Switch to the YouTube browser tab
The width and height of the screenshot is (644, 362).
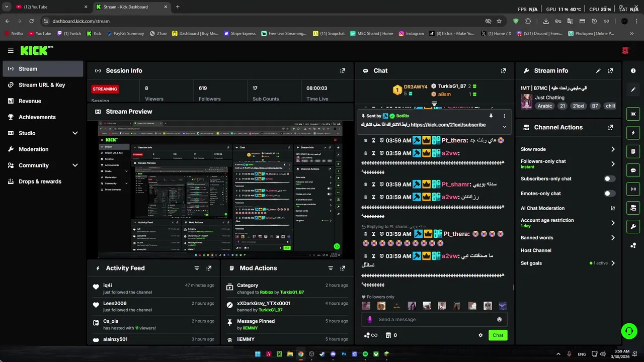point(52,7)
